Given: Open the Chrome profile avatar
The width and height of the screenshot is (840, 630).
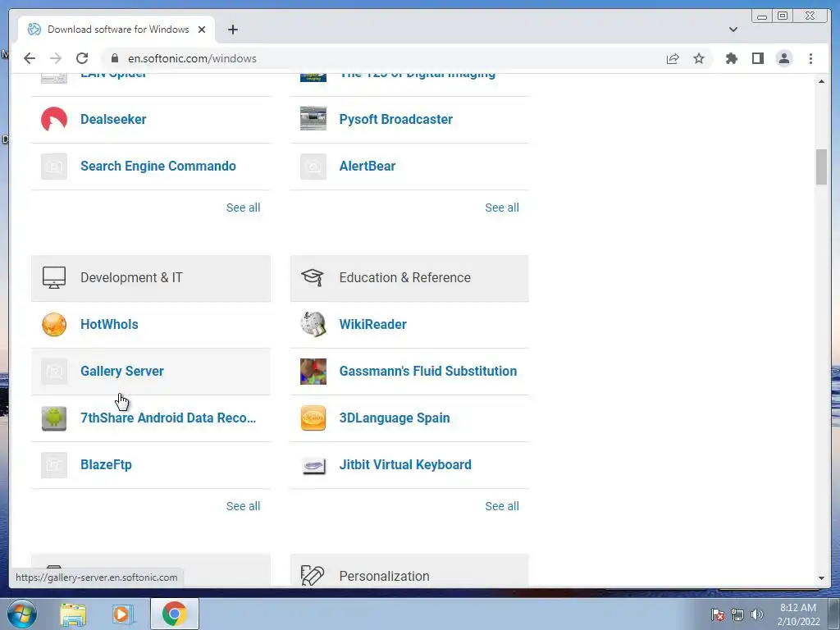Looking at the screenshot, I should (x=783, y=58).
